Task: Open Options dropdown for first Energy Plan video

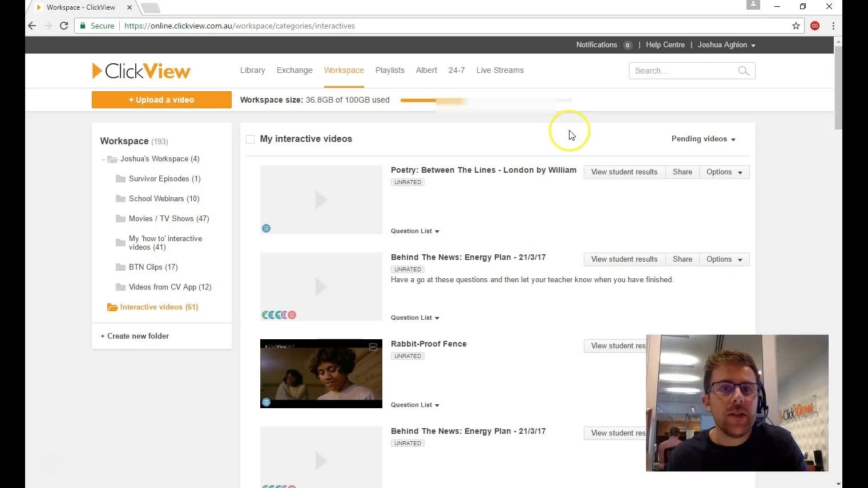Action: 724,259
